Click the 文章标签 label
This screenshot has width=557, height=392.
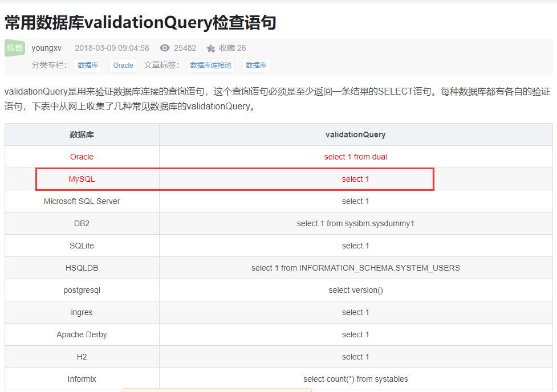(x=161, y=66)
